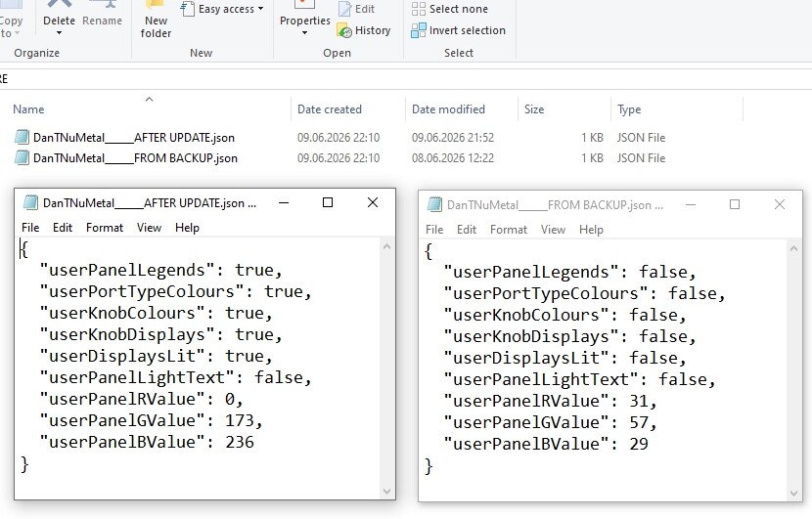
Task: Expand the Properties dropdown arrow
Action: pyautogui.click(x=304, y=33)
